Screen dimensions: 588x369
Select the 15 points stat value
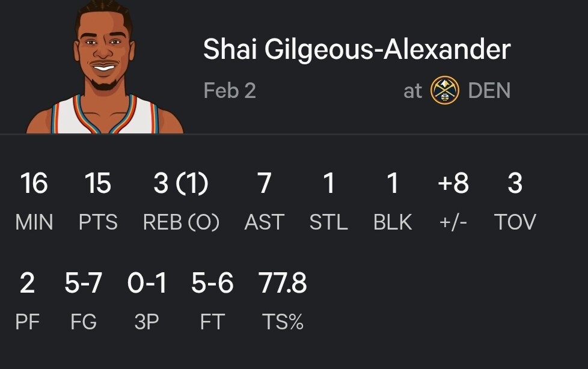(x=98, y=183)
